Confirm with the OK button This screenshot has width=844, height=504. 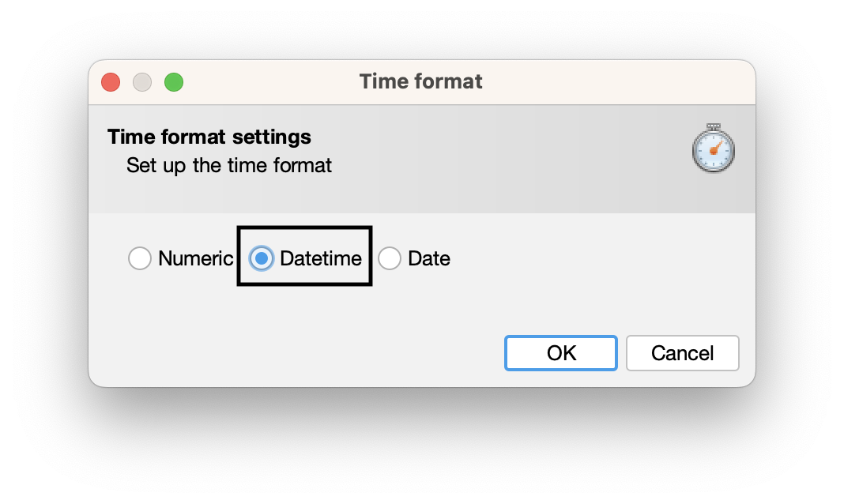point(561,353)
